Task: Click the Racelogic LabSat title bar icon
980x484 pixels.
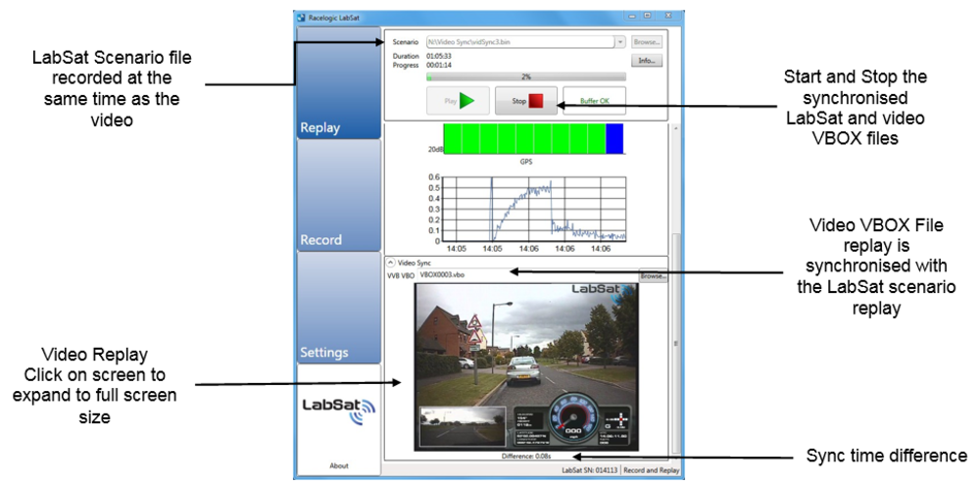Action: (301, 17)
